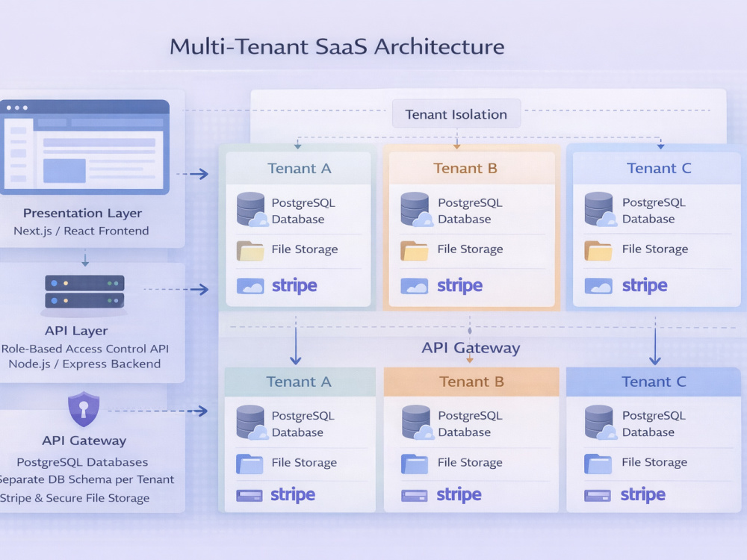Image resolution: width=747 pixels, height=560 pixels.
Task: Click database icon in Tenant C card with blue folder
Action: [x=601, y=423]
